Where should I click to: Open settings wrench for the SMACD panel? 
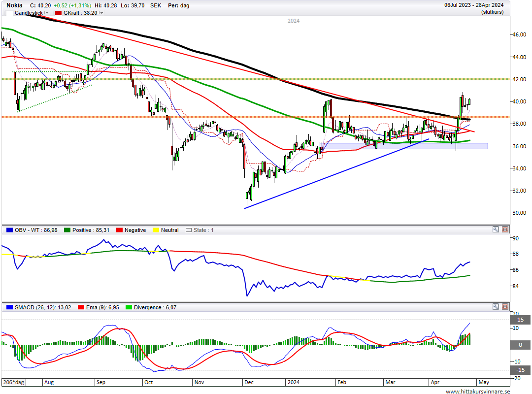coord(496,307)
